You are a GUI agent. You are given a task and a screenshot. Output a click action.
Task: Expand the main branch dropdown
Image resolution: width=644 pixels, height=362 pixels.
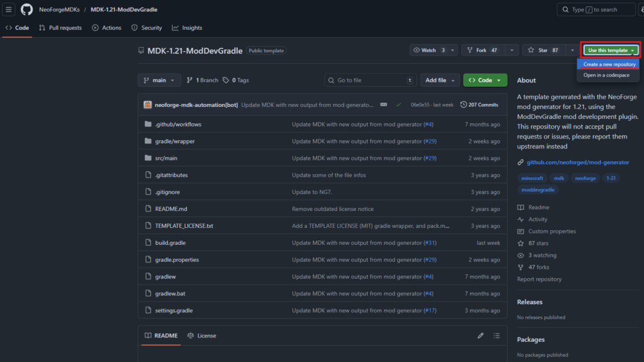point(159,81)
